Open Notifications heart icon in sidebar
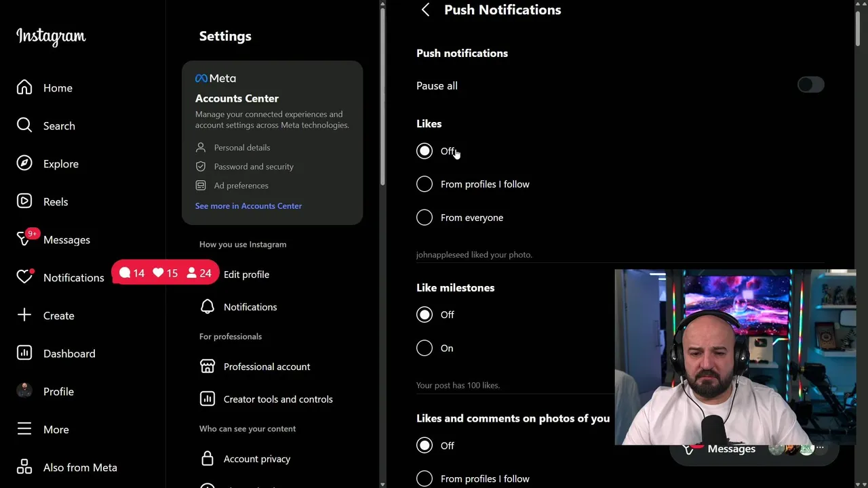 point(24,277)
